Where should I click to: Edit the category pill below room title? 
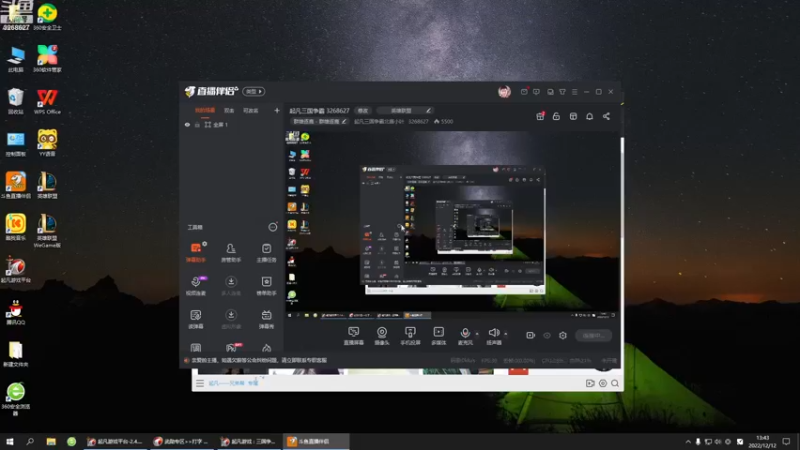tap(320, 121)
